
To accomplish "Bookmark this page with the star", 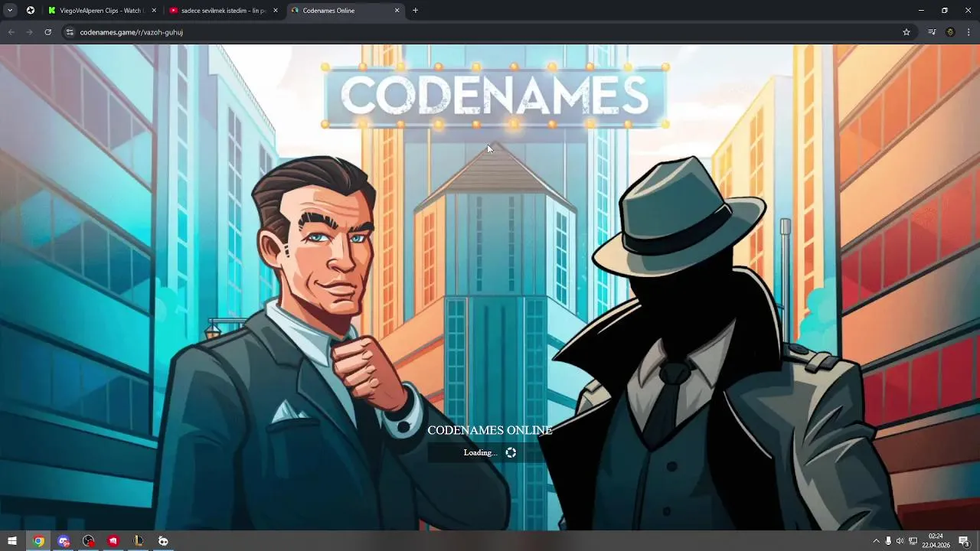I will (x=906, y=32).
